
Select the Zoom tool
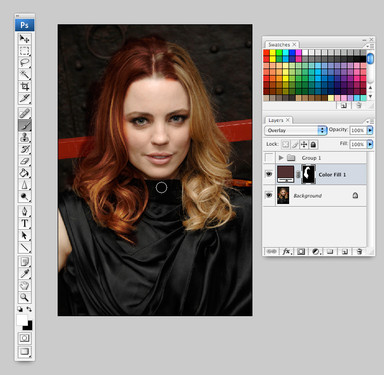tap(24, 297)
